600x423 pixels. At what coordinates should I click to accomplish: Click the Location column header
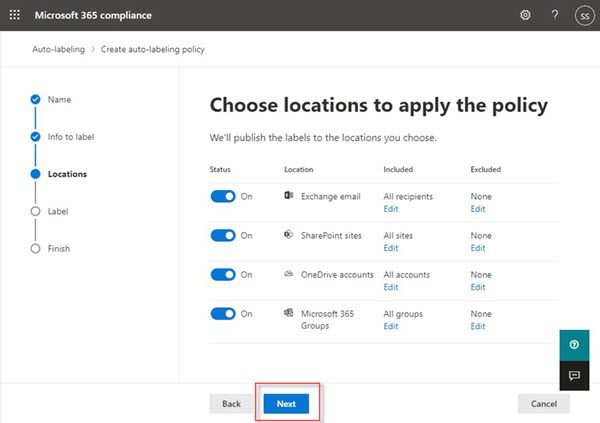pyautogui.click(x=298, y=169)
